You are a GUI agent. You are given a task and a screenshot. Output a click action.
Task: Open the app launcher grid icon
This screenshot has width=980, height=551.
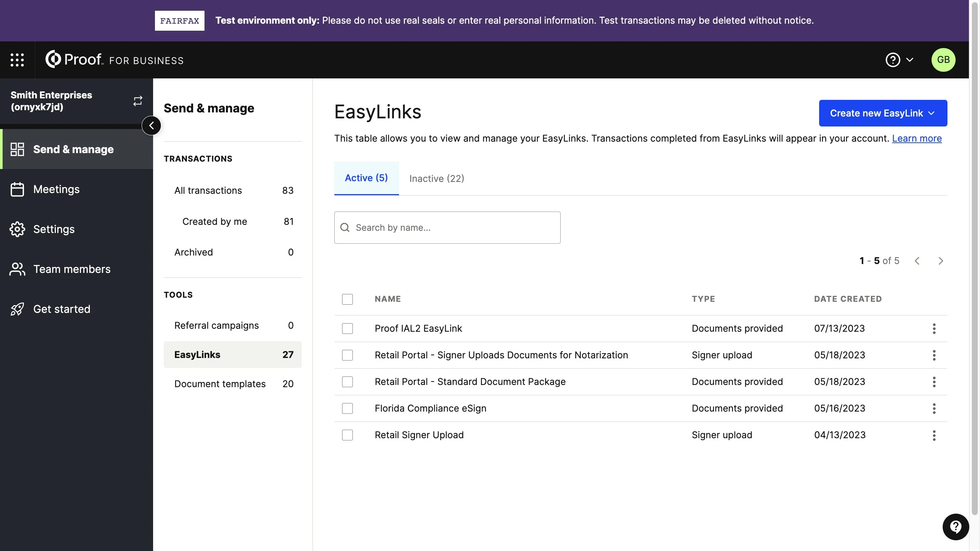pos(17,60)
